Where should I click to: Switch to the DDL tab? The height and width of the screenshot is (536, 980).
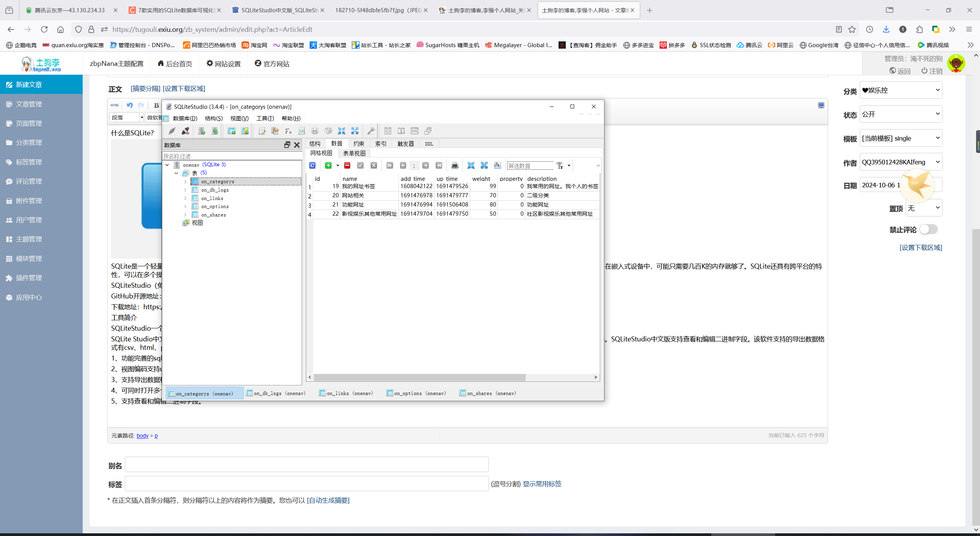(429, 144)
